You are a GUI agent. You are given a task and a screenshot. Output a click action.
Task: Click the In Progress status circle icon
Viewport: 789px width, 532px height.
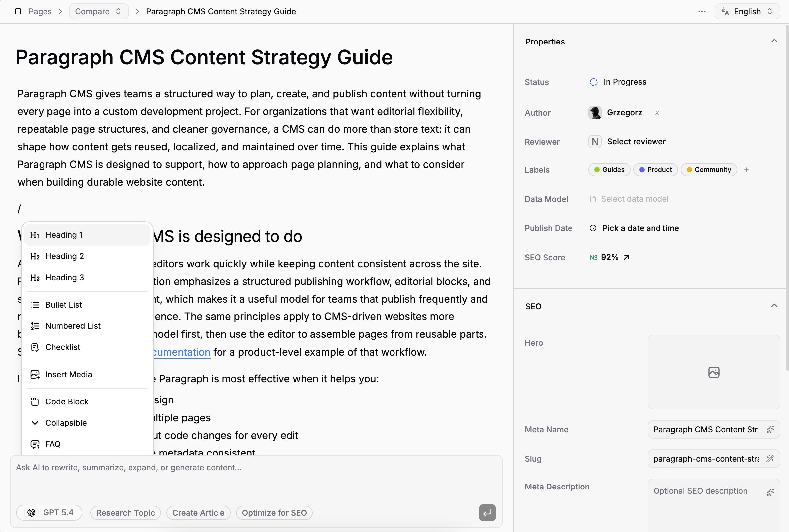(593, 82)
